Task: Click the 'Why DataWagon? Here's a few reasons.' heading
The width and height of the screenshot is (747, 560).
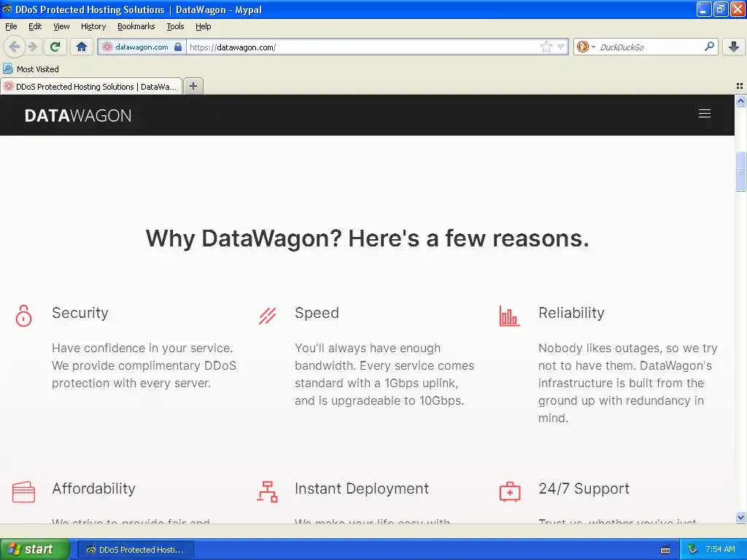Action: coord(368,238)
